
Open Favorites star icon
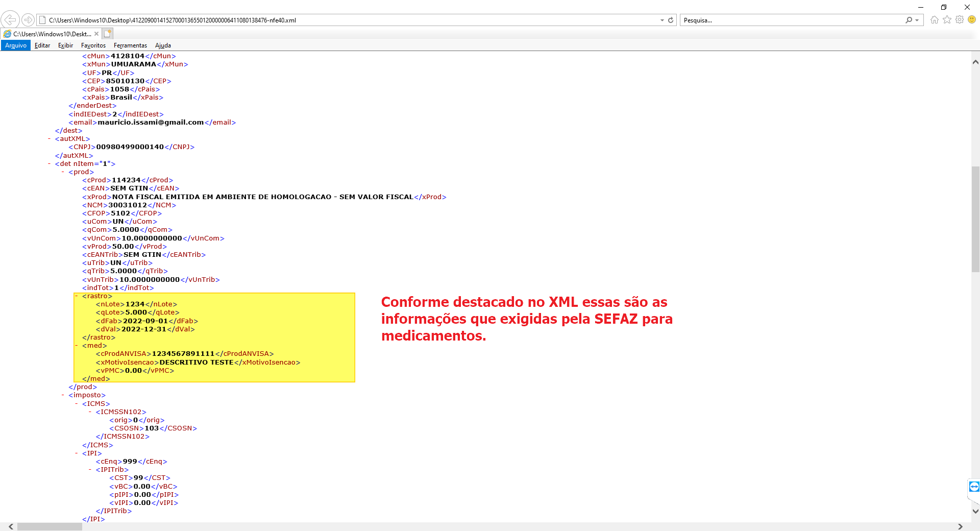(947, 20)
